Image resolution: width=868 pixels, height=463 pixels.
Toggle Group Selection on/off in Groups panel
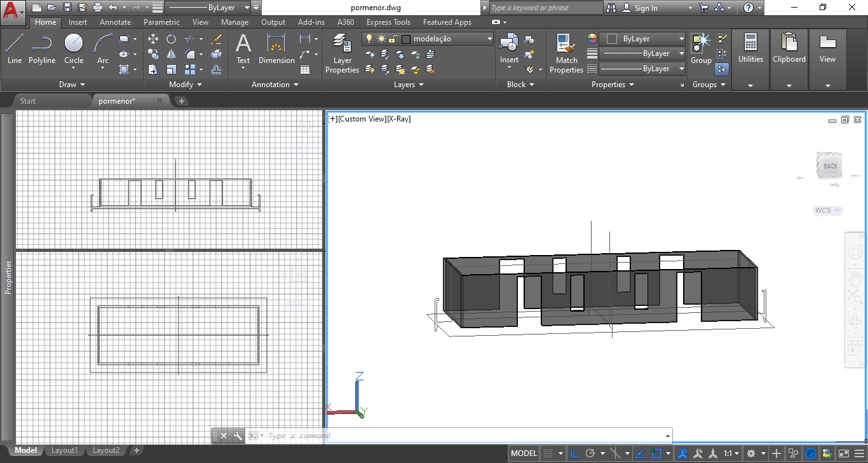coord(722,69)
